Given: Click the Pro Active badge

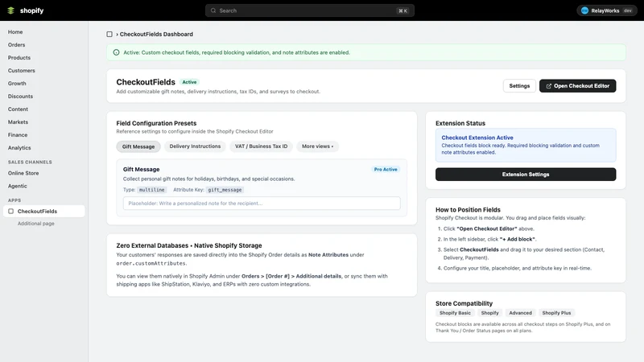Looking at the screenshot, I should coord(386,170).
